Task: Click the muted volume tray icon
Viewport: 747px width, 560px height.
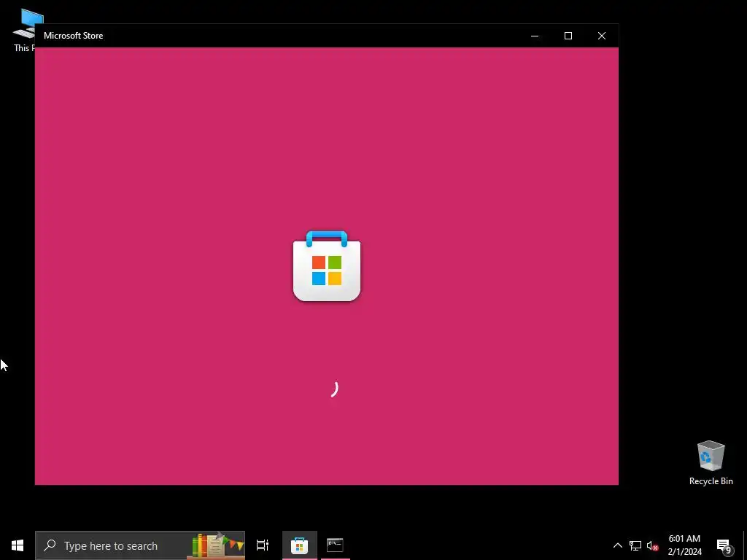Action: (x=652, y=545)
